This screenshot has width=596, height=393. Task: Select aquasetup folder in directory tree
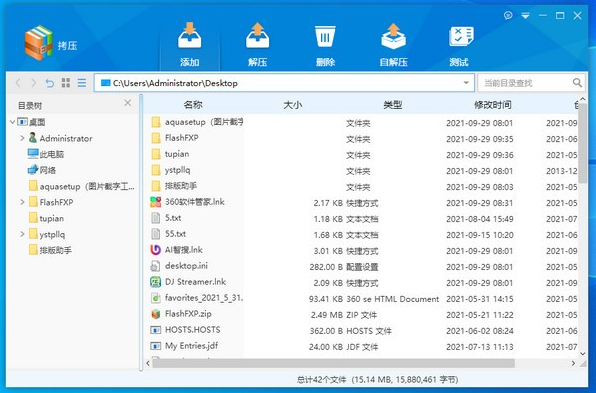click(82, 186)
